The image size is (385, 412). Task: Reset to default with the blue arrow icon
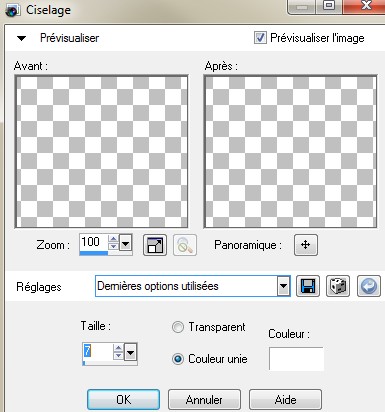click(369, 286)
